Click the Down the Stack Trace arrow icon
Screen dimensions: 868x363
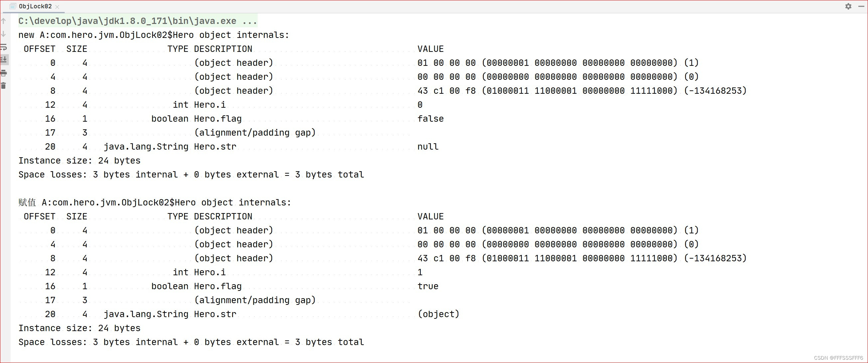(x=4, y=34)
